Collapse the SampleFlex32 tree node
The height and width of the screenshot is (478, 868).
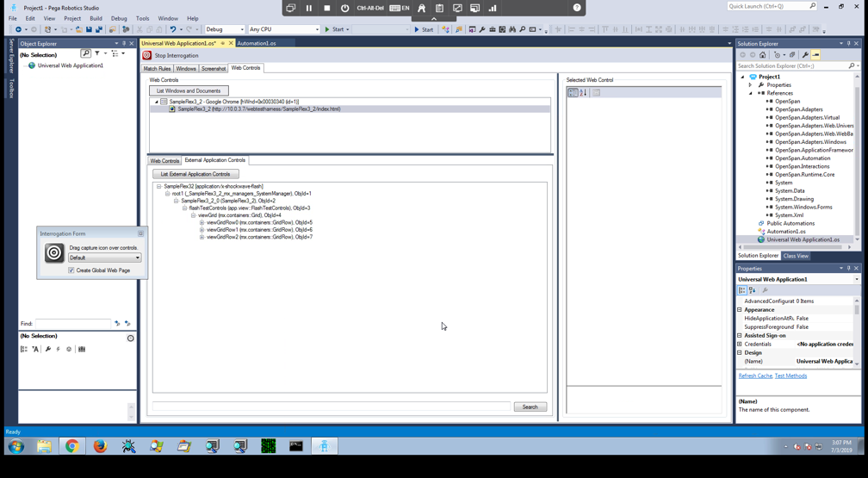click(x=158, y=186)
